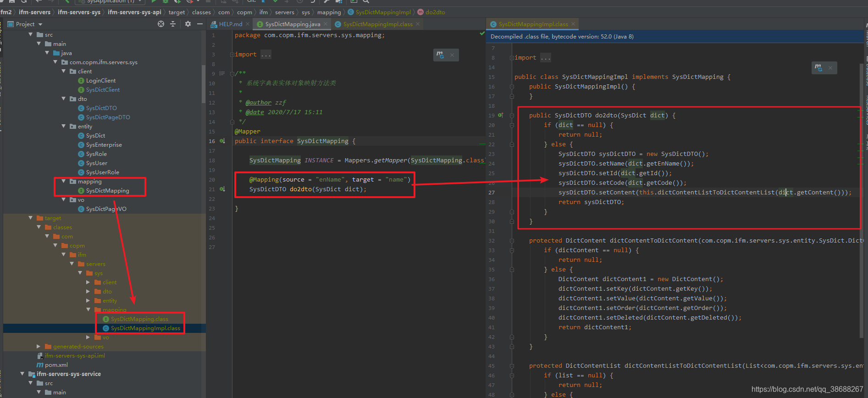Collapse the ifm-servers-sys-service module
Screen dimensions: 868x398
point(22,374)
